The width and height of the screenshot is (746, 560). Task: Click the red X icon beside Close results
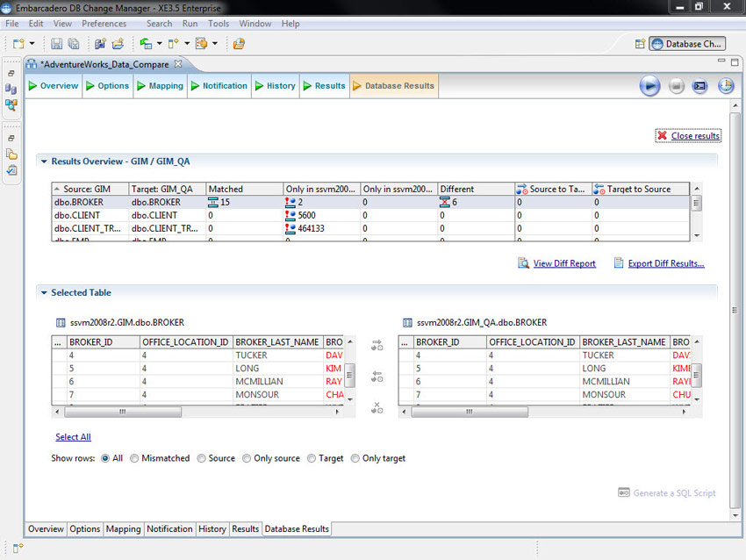(x=663, y=135)
